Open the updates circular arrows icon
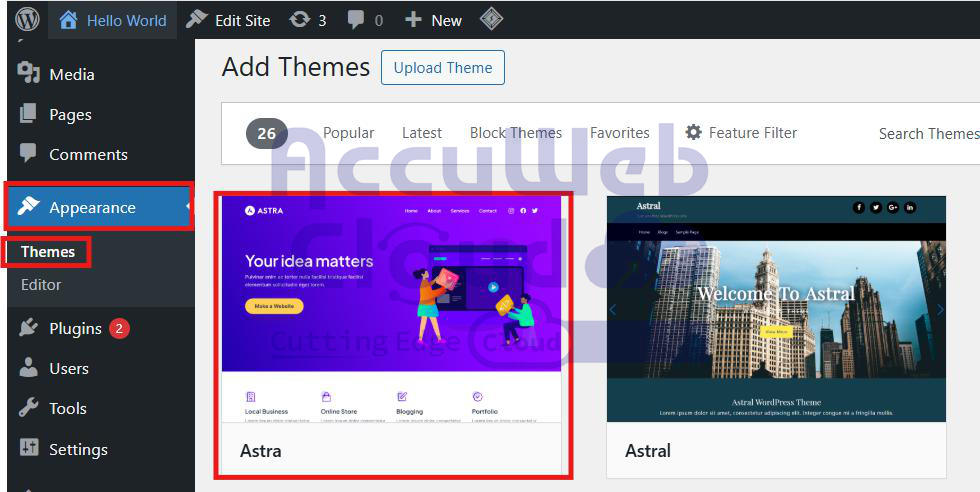Image resolution: width=980 pixels, height=492 pixels. pyautogui.click(x=299, y=19)
